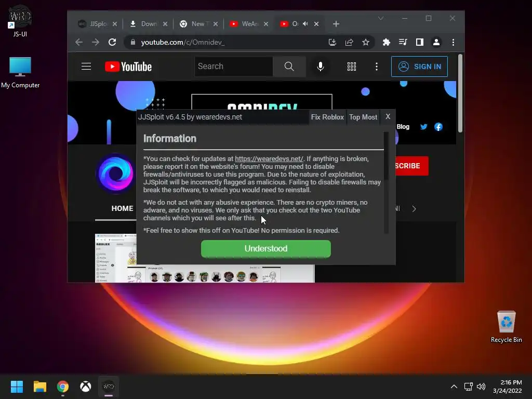Open Chrome profile avatar
The width and height of the screenshot is (532, 399).
(436, 42)
